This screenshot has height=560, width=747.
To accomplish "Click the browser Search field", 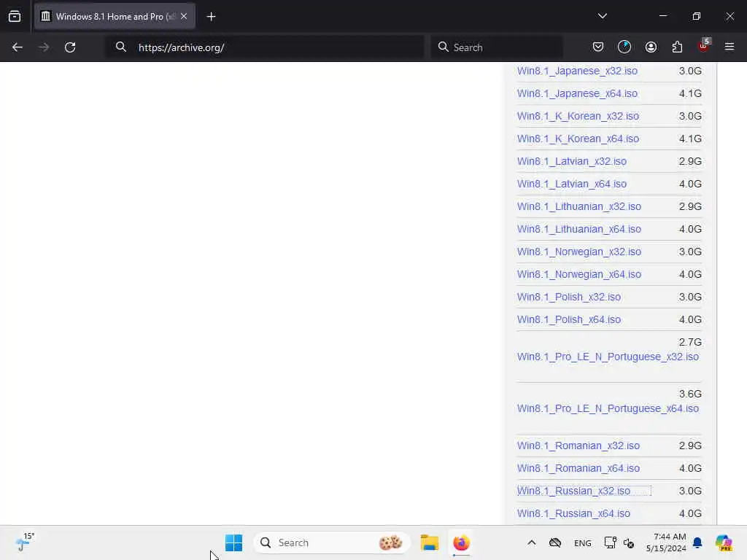I will point(497,47).
